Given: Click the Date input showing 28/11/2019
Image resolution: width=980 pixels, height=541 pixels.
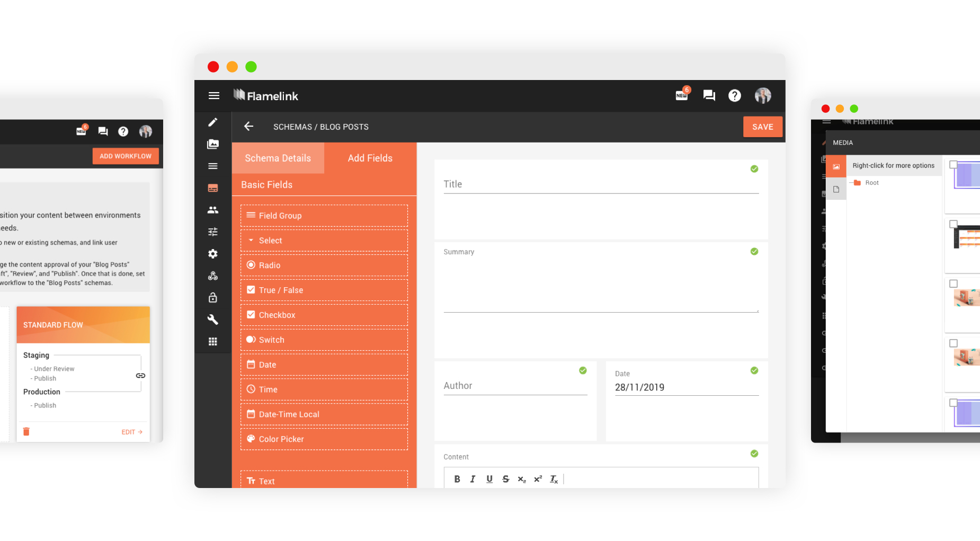Looking at the screenshot, I should click(x=687, y=387).
